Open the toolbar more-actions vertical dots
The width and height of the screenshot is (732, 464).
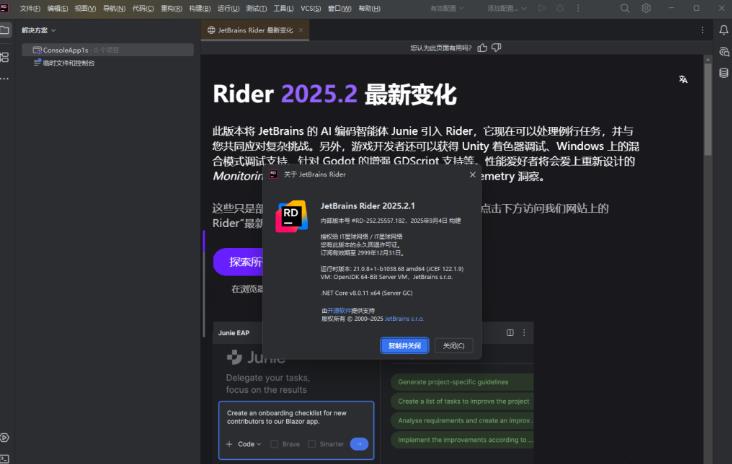pos(578,8)
